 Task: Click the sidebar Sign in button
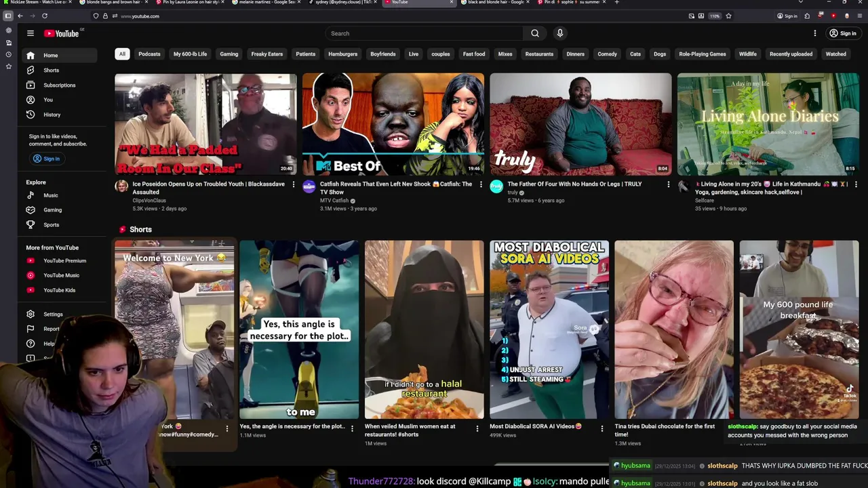[47, 159]
